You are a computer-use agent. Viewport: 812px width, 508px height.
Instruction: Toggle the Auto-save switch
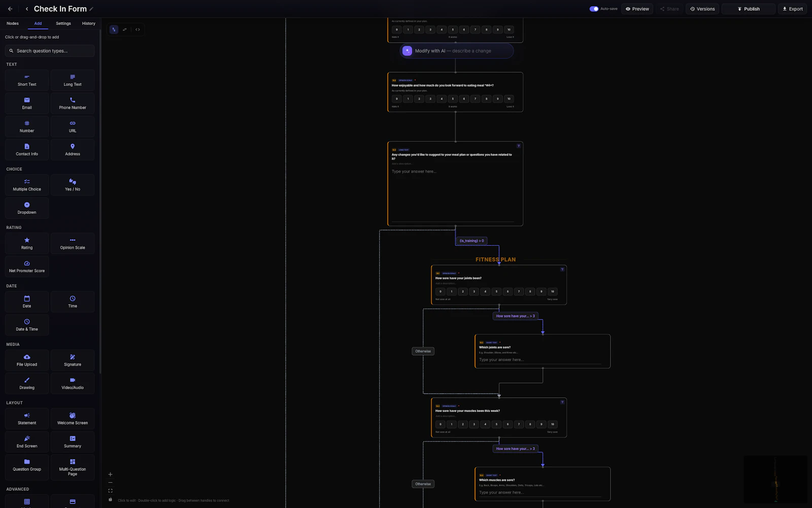(594, 9)
